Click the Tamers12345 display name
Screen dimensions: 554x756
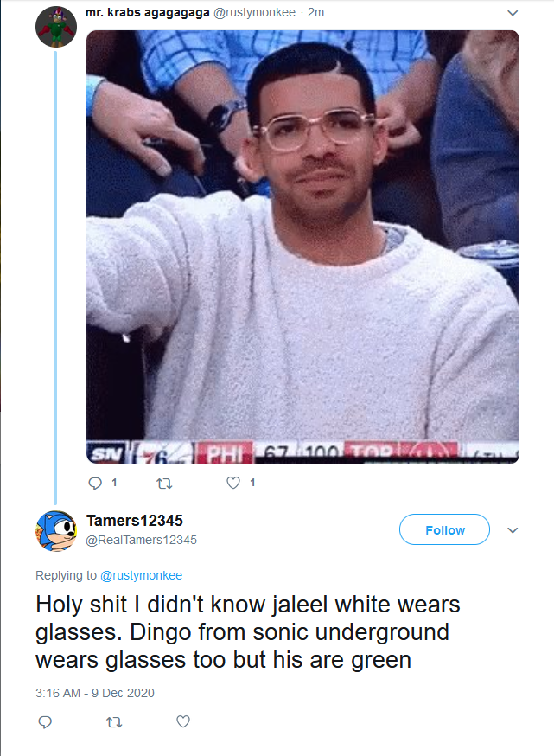135,521
